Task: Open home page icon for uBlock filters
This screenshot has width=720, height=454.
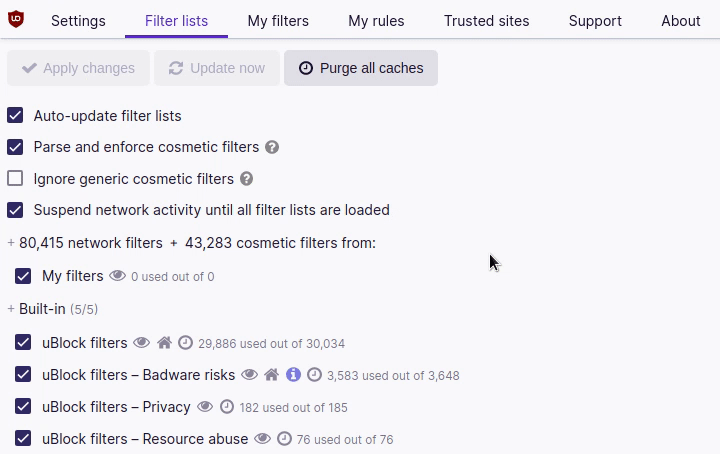Action: tap(164, 343)
